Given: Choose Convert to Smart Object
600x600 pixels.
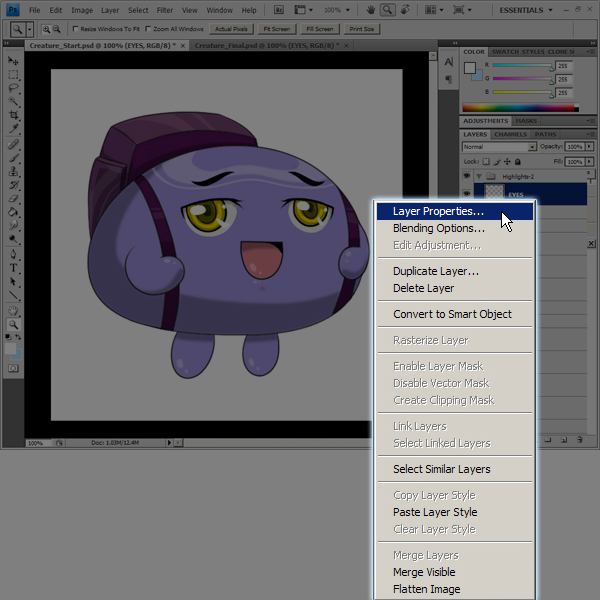Looking at the screenshot, I should click(x=455, y=314).
